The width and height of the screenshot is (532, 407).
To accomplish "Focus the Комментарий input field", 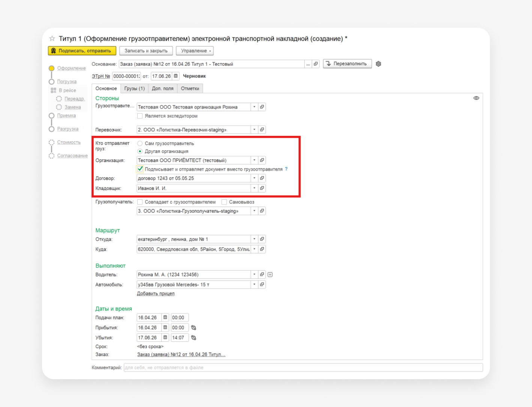I will pos(303,368).
